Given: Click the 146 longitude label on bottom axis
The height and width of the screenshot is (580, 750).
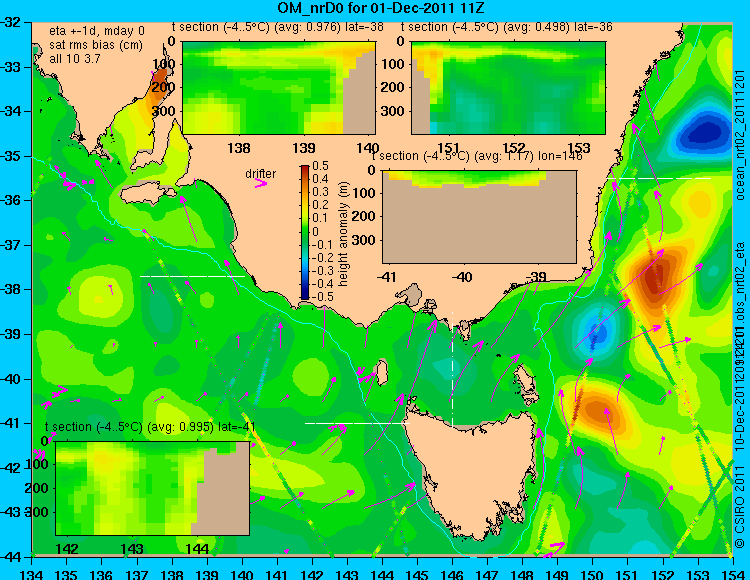Looking at the screenshot, I should (x=452, y=574).
